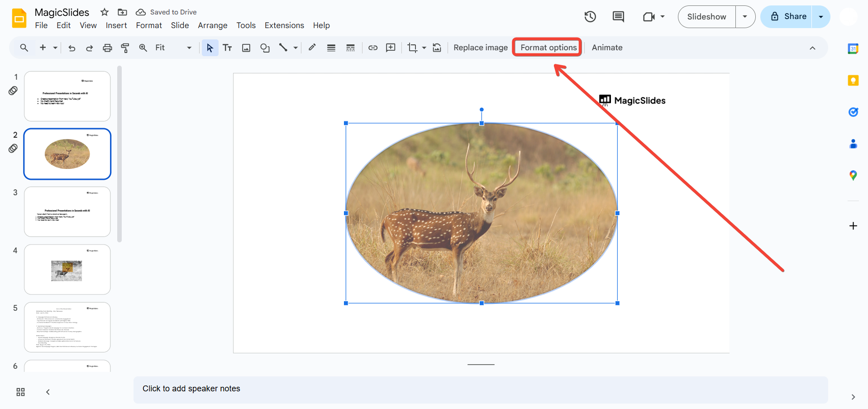
Task: Select slide 4 thumbnail
Action: 67,269
